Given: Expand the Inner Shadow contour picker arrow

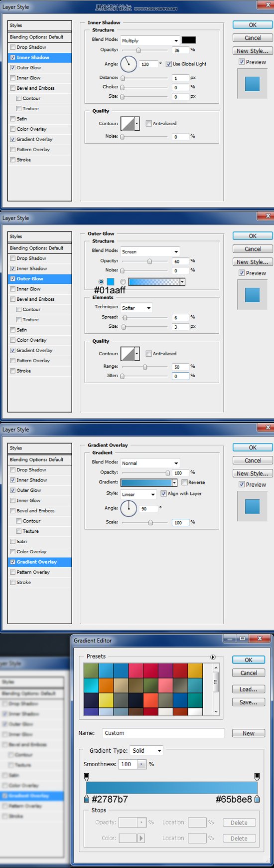Looking at the screenshot, I should point(137,124).
